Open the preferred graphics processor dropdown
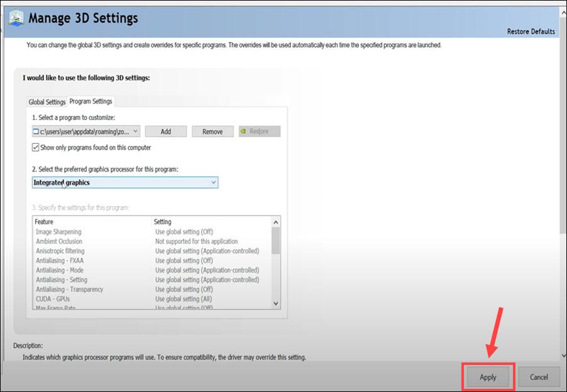 pos(213,182)
